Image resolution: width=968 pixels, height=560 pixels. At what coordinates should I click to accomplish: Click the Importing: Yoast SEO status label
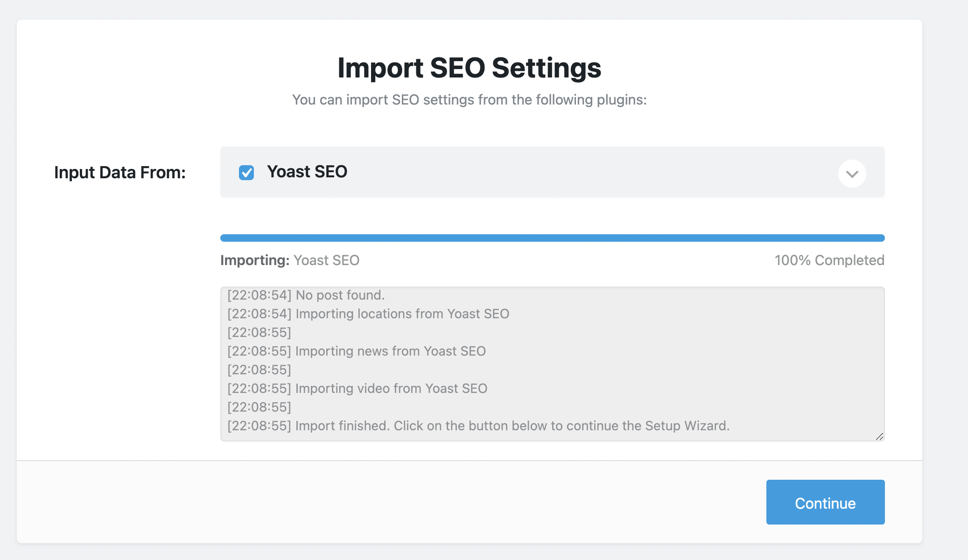(290, 260)
